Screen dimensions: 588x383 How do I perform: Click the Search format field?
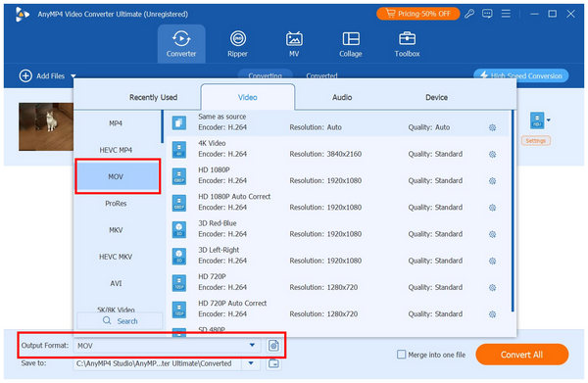point(120,320)
